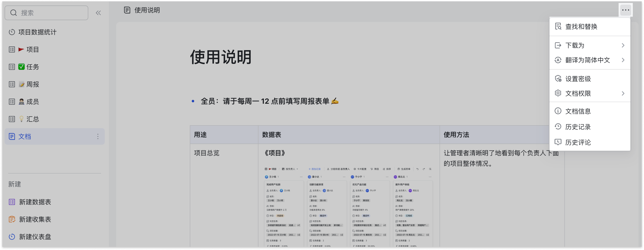Create a new form via 新建收集表
Screen dimensions: 644x250
click(35, 219)
